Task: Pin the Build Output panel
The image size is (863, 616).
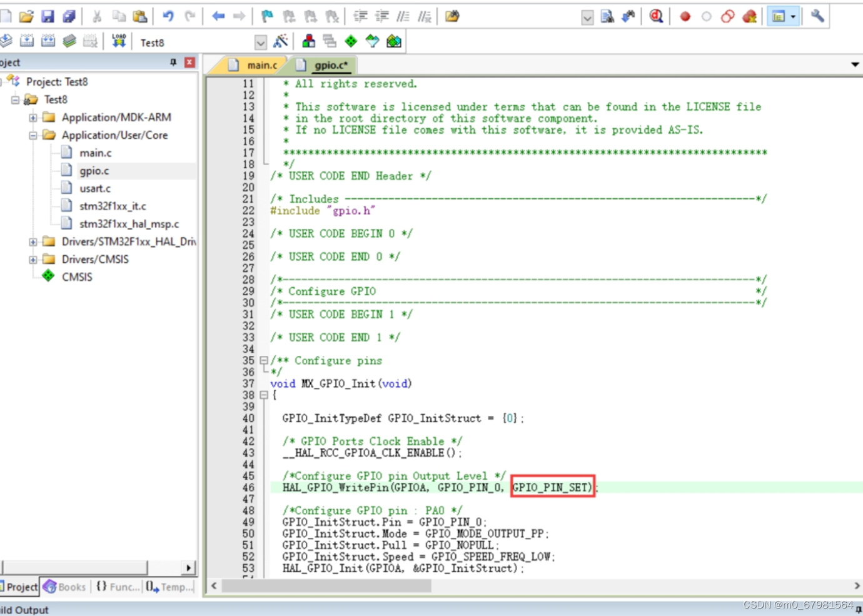Action: click(x=859, y=609)
